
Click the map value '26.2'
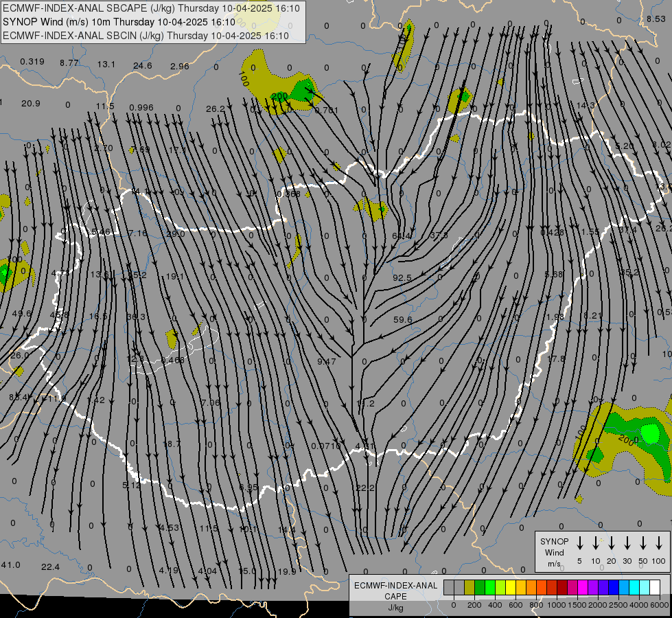pyautogui.click(x=215, y=109)
